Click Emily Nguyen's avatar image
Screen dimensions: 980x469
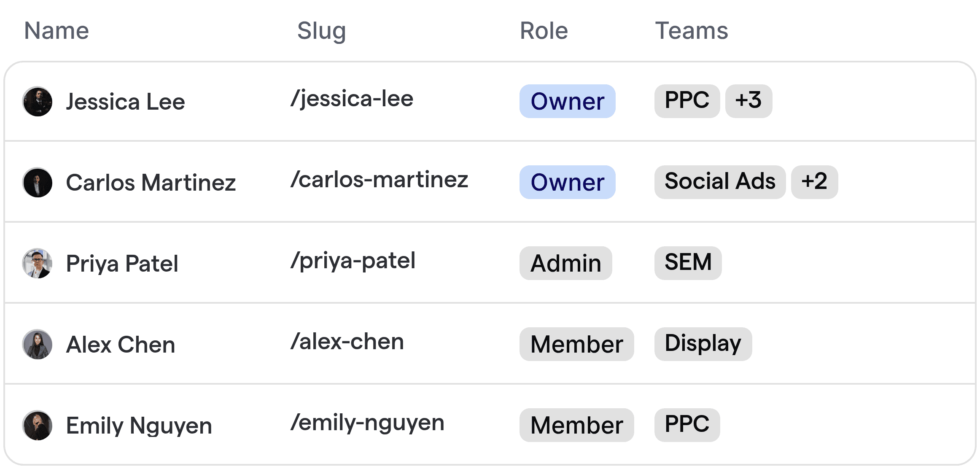coord(38,426)
